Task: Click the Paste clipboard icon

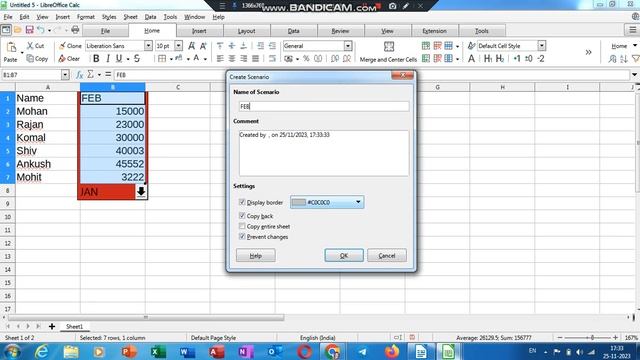Action: 11,47
